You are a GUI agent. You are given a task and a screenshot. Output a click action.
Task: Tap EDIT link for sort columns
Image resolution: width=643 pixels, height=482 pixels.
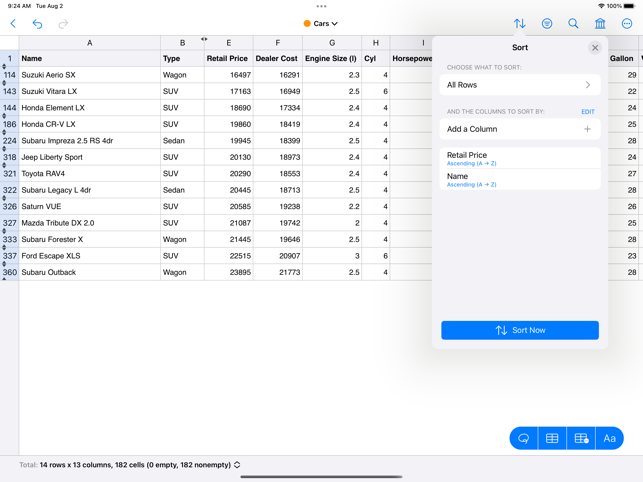point(587,112)
